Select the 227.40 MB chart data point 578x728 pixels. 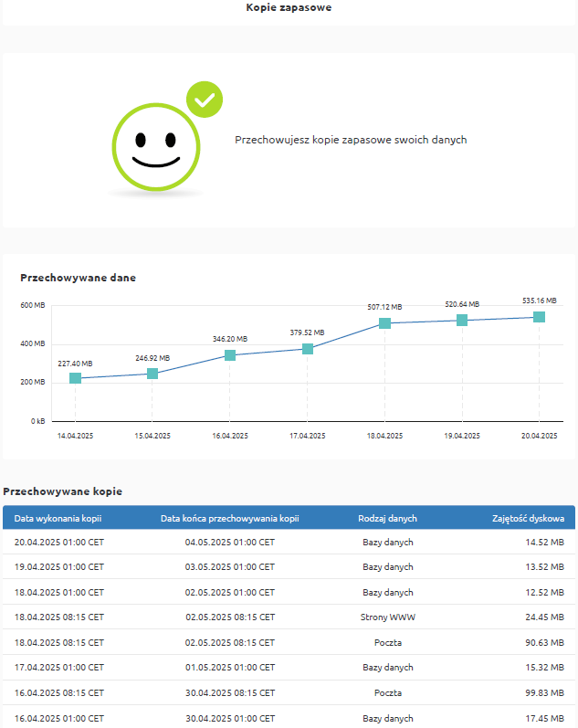coord(75,378)
